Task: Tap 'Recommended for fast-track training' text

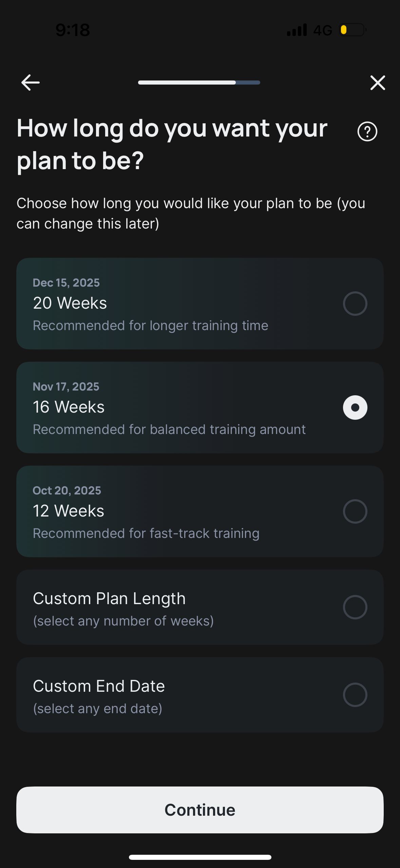Action: click(x=146, y=533)
